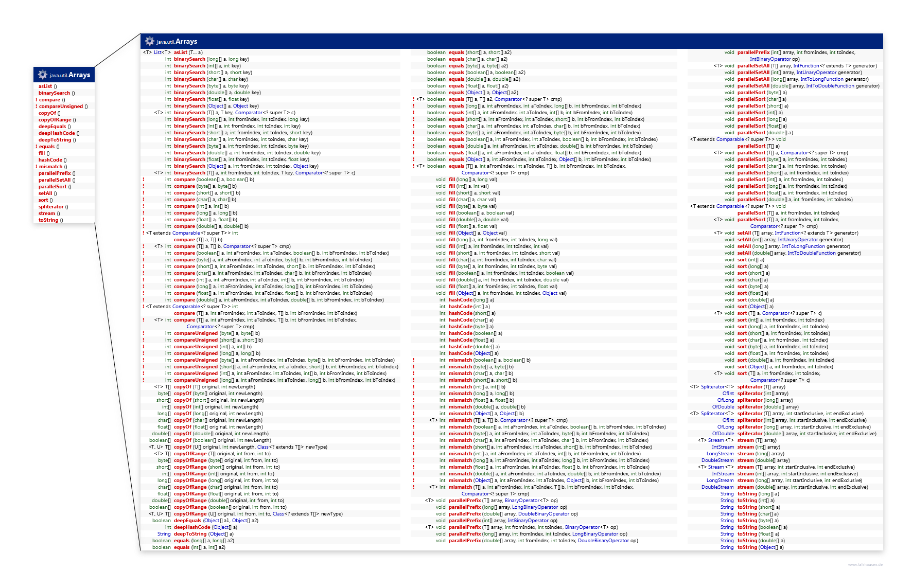This screenshot has width=912, height=588.
Task: Click spliterator () in the small panel
Action: pos(54,207)
